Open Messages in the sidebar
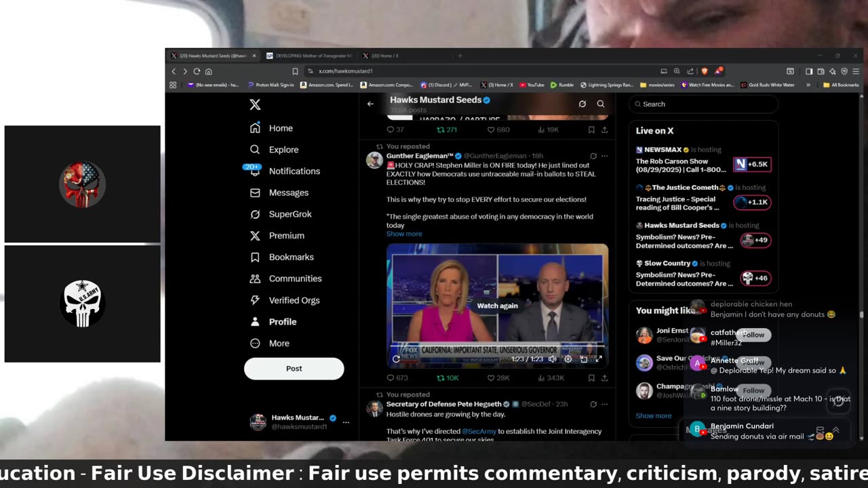868x488 pixels. 279,192
